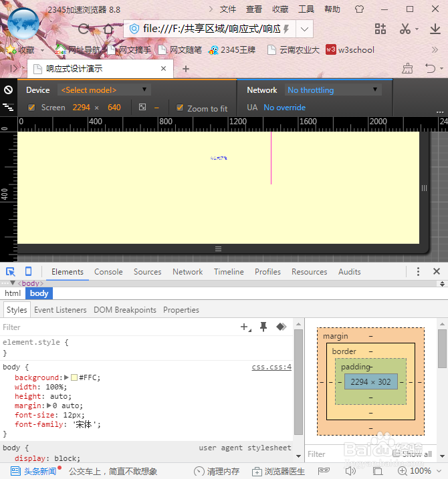The width and height of the screenshot is (448, 479).
Task: Open the css.css:4 source link
Action: tap(271, 367)
